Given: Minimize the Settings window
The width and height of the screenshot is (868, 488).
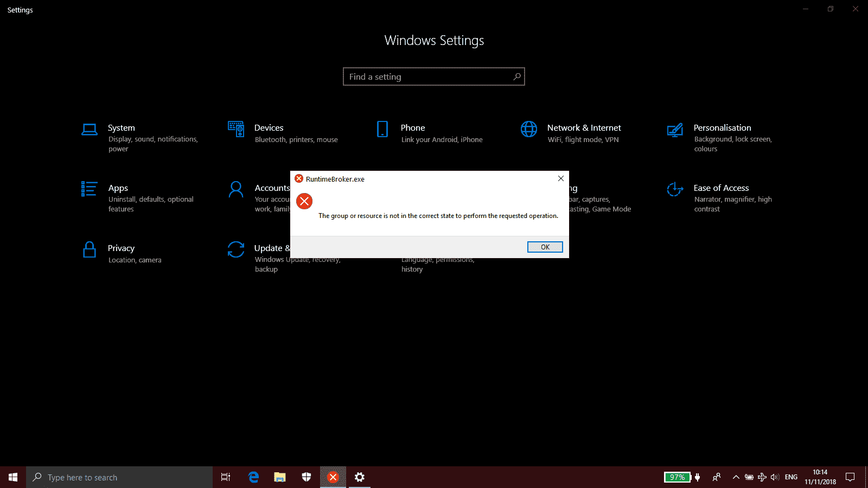Looking at the screenshot, I should (806, 9).
